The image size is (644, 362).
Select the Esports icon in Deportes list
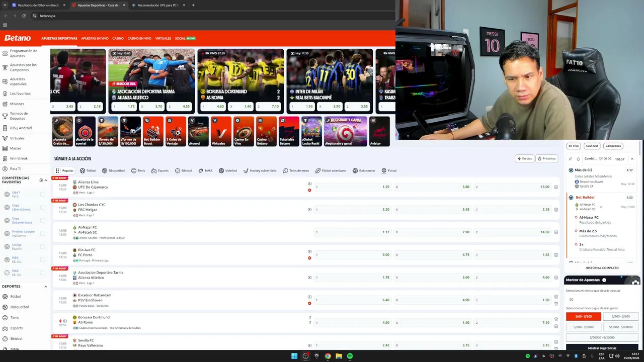(6, 328)
